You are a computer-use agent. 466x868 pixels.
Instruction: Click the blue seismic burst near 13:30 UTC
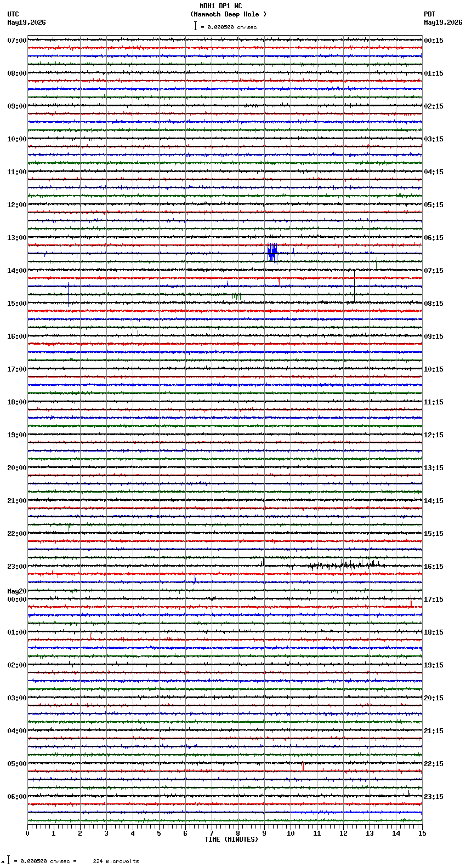pyautogui.click(x=272, y=253)
